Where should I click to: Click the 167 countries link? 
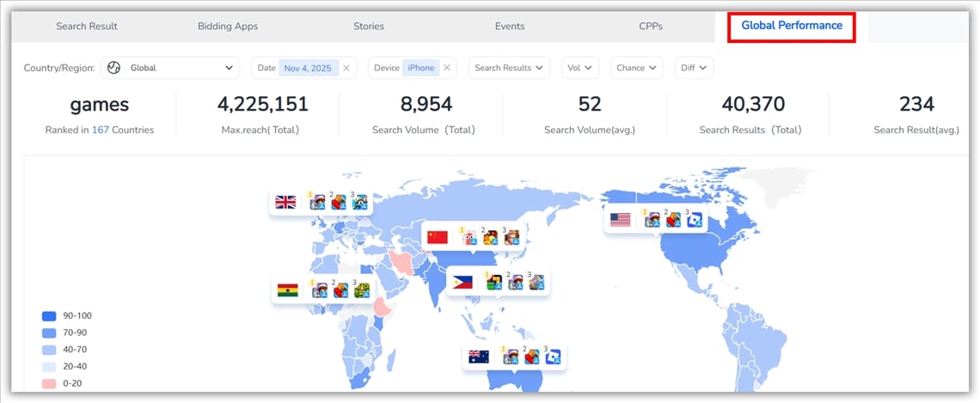tap(100, 130)
